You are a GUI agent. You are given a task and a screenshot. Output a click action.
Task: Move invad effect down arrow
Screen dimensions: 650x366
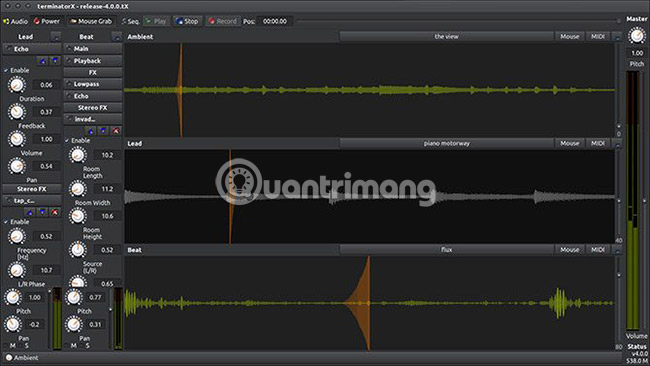[x=103, y=131]
